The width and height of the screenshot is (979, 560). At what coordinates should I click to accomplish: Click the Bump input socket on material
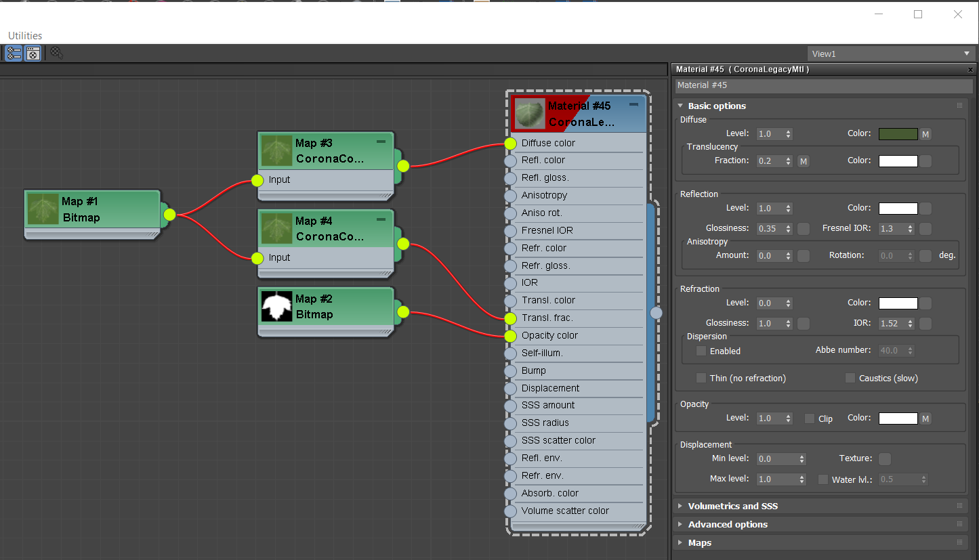pyautogui.click(x=511, y=371)
